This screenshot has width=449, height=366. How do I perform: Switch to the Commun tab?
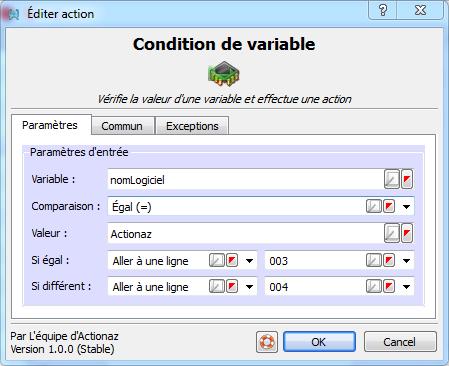pyautogui.click(x=122, y=126)
